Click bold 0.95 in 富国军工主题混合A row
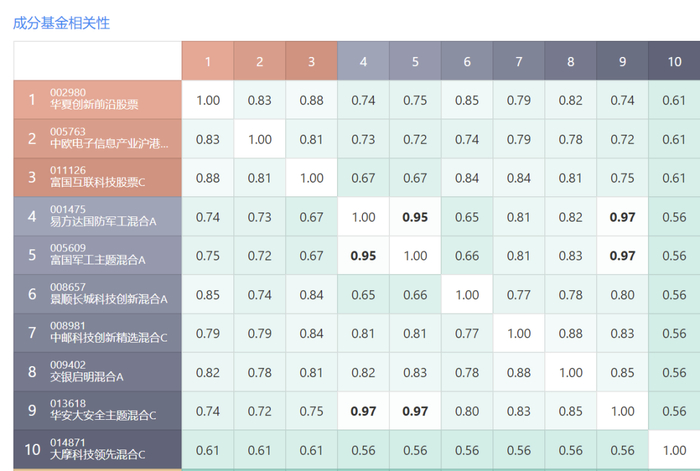The height and width of the screenshot is (471, 700). click(363, 256)
